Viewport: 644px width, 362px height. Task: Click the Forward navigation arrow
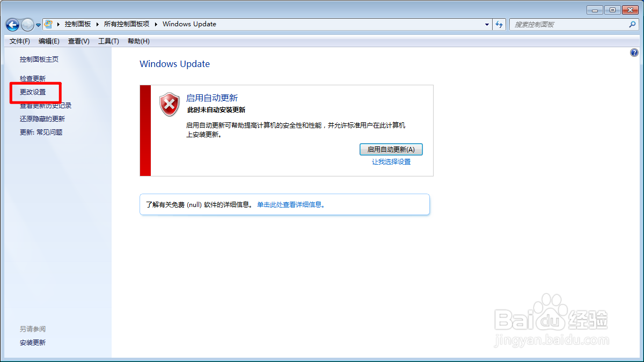pyautogui.click(x=27, y=24)
